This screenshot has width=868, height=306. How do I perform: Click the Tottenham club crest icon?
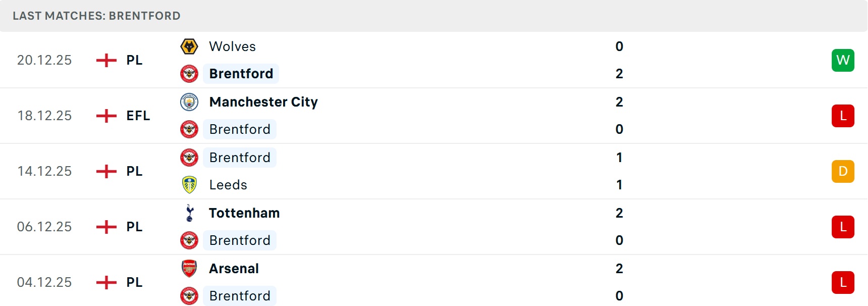[189, 213]
